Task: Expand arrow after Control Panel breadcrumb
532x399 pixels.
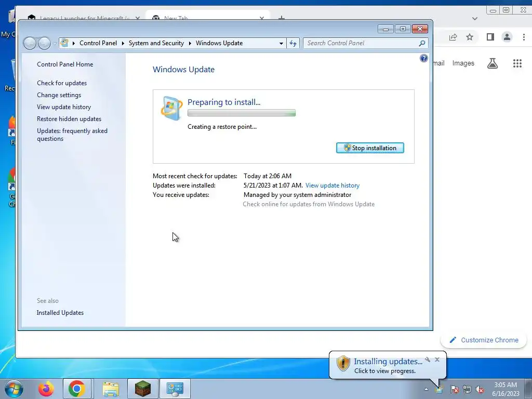Action: tap(123, 44)
